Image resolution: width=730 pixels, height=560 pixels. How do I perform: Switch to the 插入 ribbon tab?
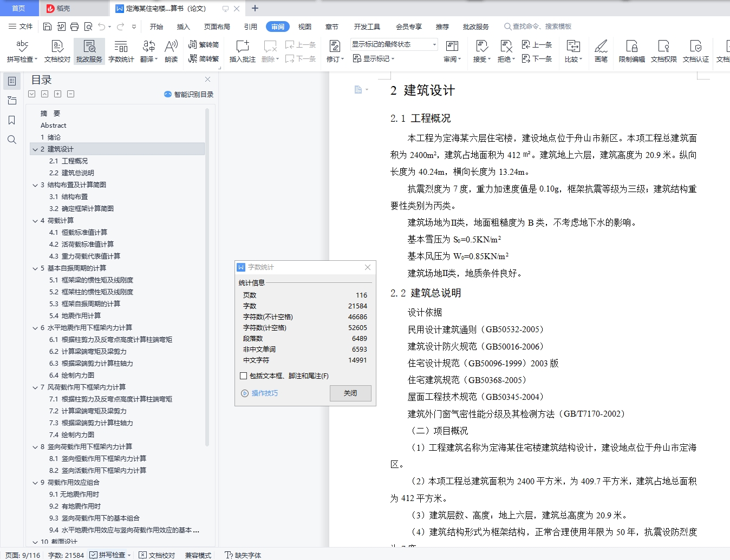(184, 27)
